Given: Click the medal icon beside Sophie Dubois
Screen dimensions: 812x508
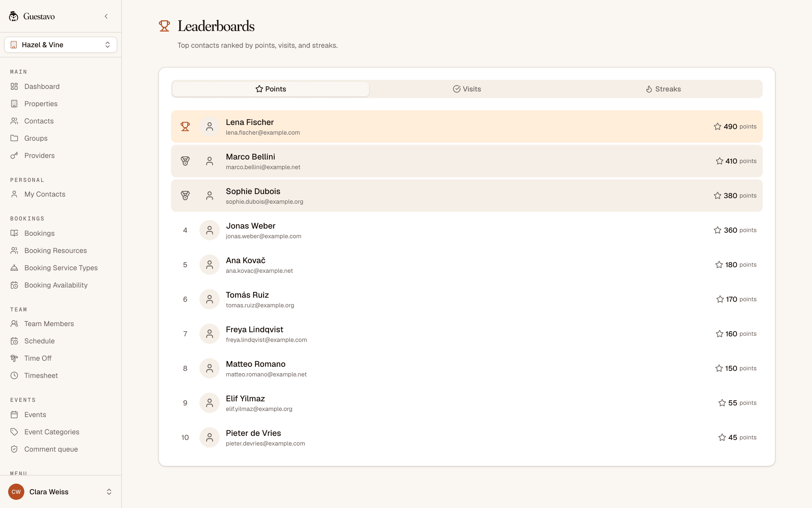Looking at the screenshot, I should click(185, 196).
